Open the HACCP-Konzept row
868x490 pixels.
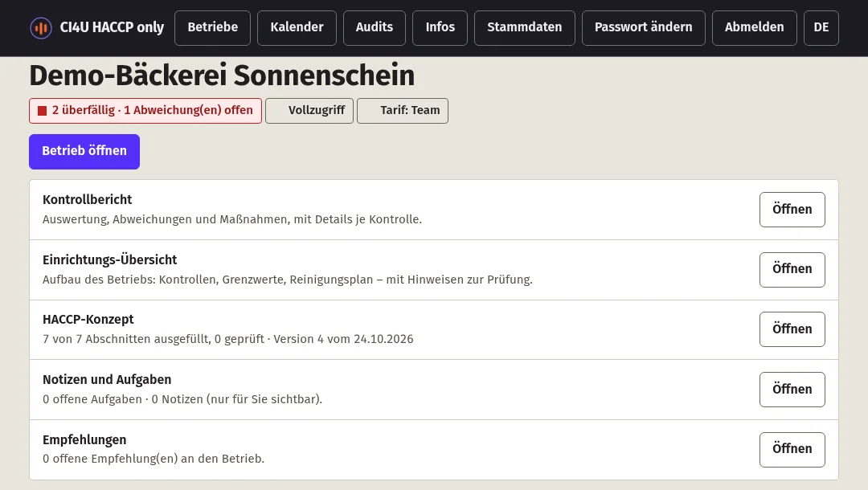click(x=792, y=329)
